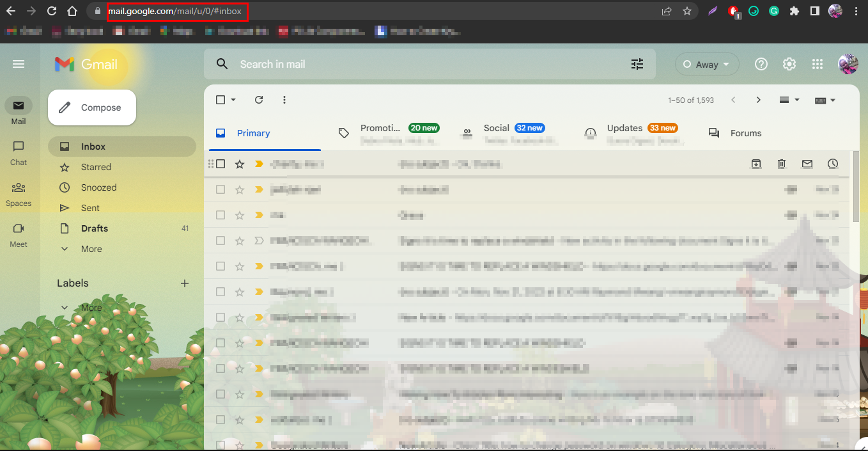Snooze the highlighted email
This screenshot has width=868, height=451.
833,164
